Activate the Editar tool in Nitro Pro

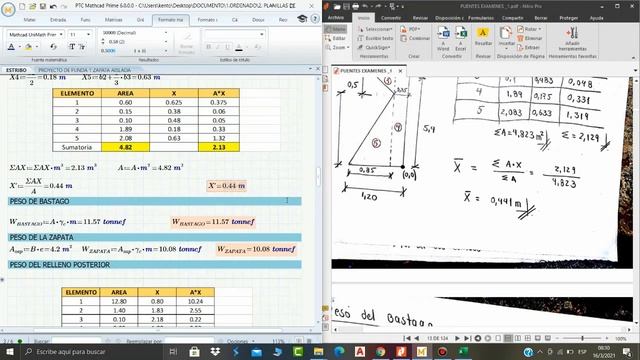[336, 38]
